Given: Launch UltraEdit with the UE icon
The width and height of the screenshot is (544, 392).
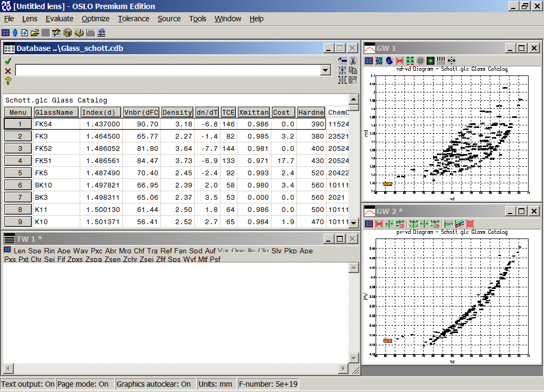Looking at the screenshot, I should [x=67, y=32].
